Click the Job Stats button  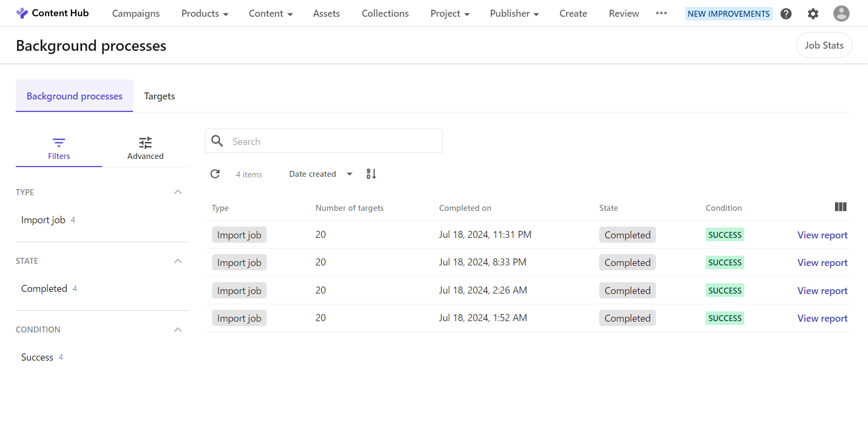click(x=824, y=45)
